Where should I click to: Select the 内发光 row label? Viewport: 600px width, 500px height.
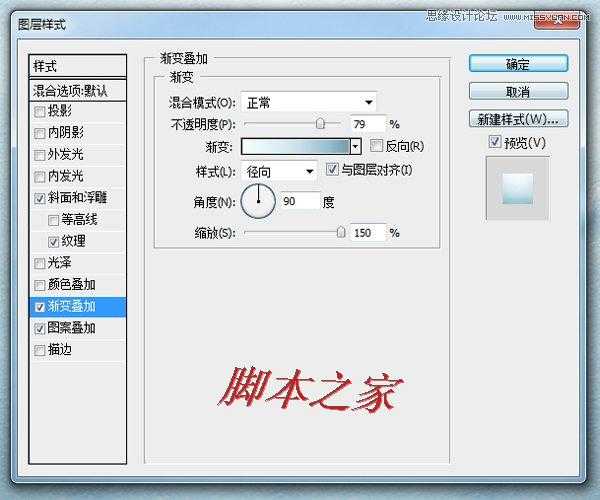65,176
